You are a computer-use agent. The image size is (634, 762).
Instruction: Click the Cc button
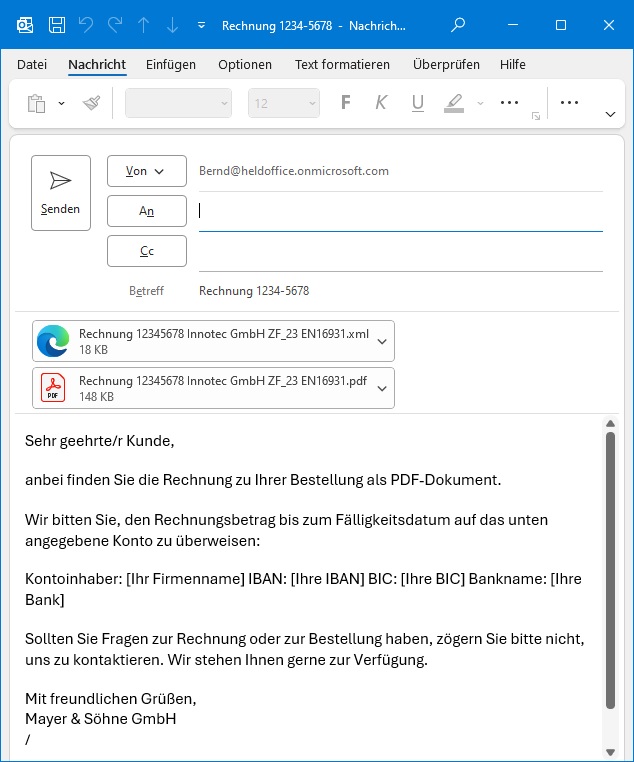(146, 251)
